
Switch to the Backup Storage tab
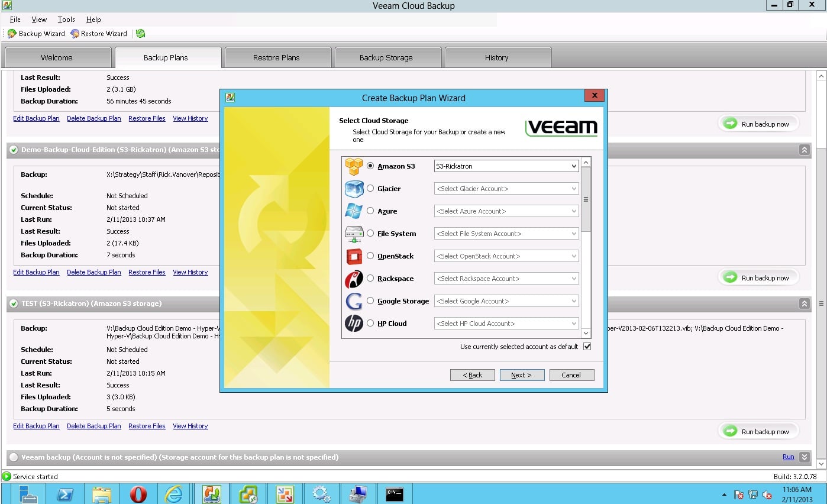(387, 58)
